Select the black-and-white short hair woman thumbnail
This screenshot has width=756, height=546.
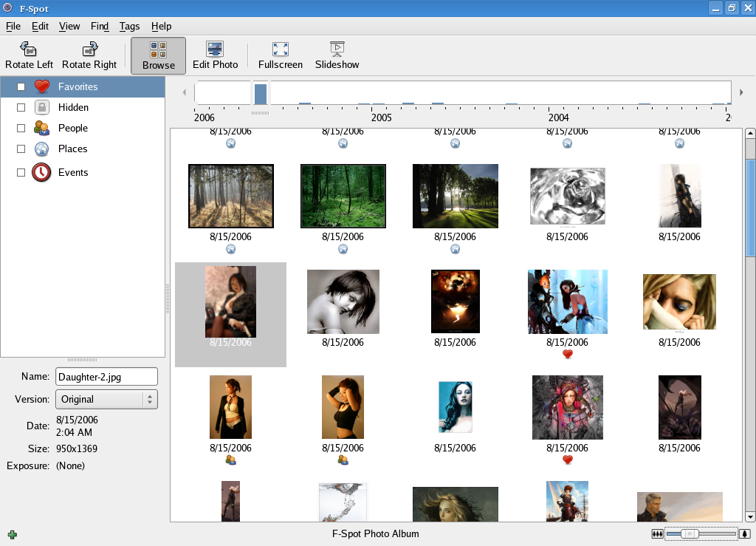343,301
